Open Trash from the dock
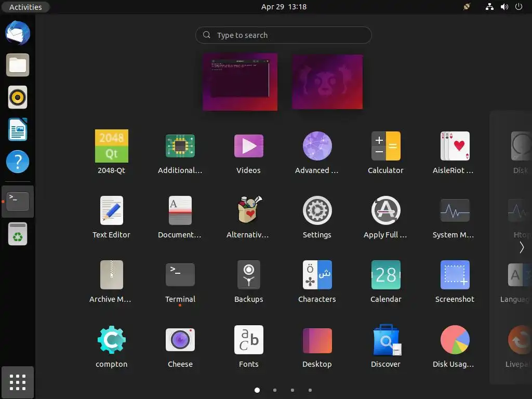532x399 pixels. point(18,234)
